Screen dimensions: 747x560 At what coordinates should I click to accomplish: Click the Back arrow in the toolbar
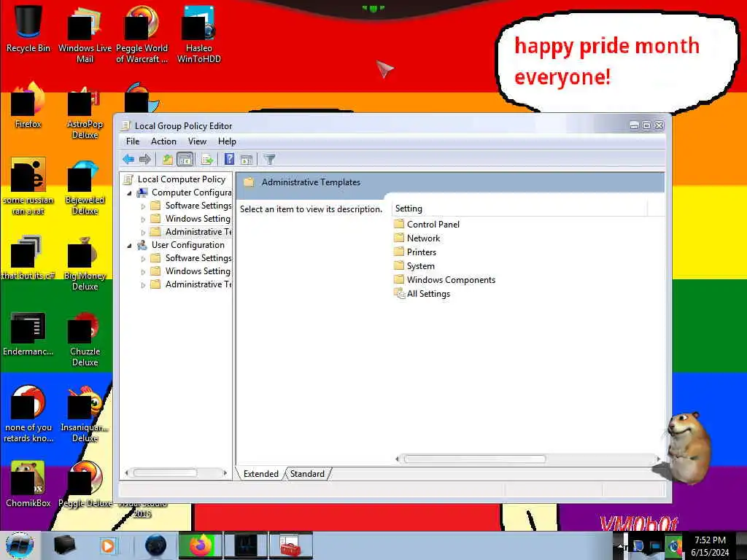pyautogui.click(x=128, y=159)
